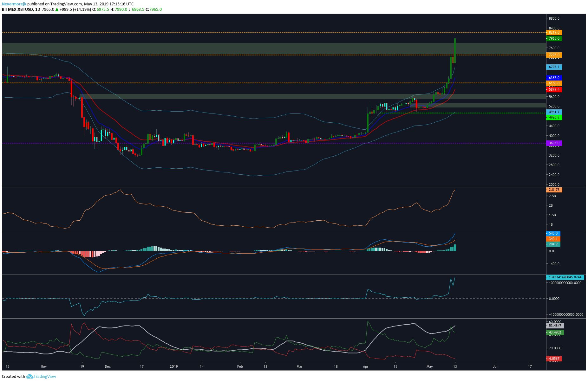Click the orange 2.817B volume indicator label
This screenshot has height=382, width=588.
[554, 190]
